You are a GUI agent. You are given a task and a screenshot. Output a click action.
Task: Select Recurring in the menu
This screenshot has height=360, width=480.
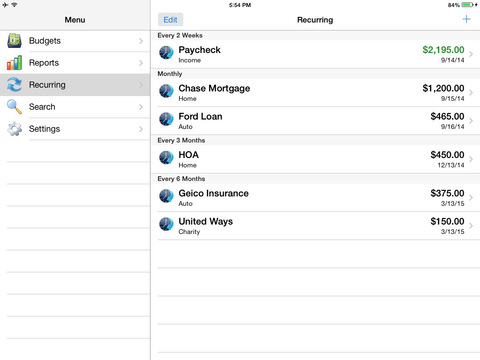point(75,85)
